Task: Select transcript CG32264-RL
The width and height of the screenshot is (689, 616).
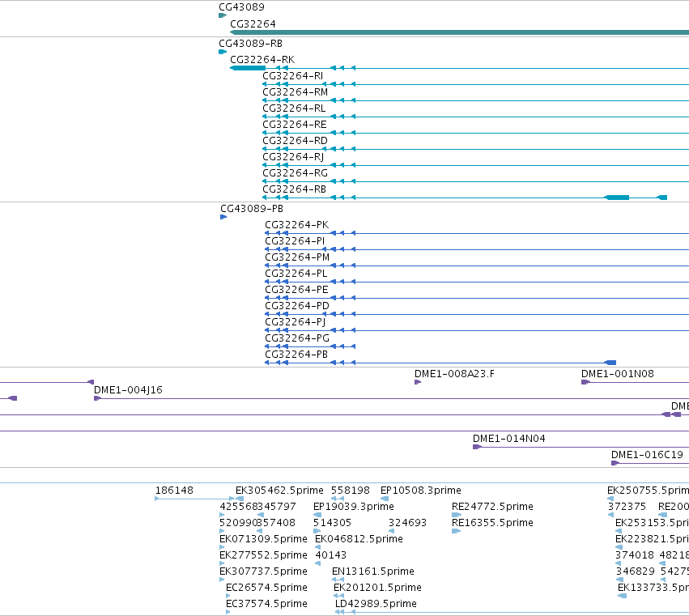Action: (x=294, y=108)
